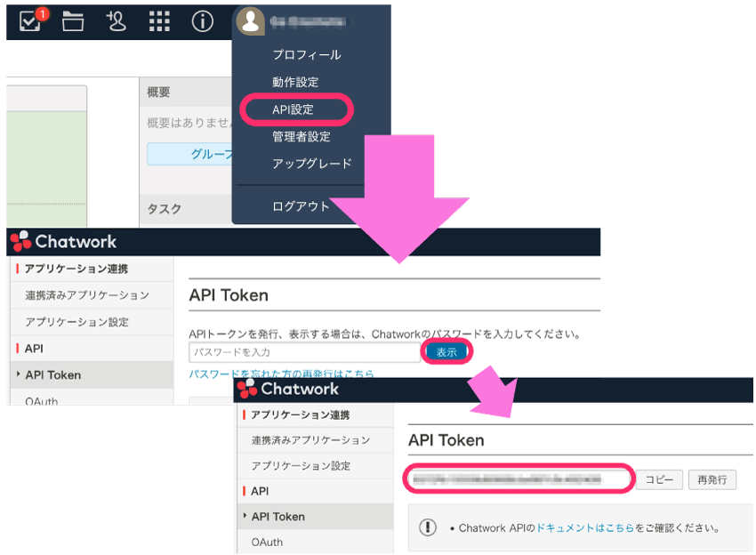Open the ドキュメントはこちら link
Screen dimensions: 756x555
(x=585, y=528)
